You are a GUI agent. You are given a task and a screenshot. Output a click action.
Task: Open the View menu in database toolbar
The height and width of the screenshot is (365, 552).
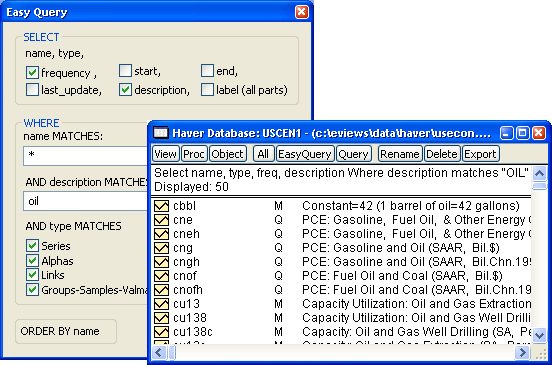click(165, 154)
